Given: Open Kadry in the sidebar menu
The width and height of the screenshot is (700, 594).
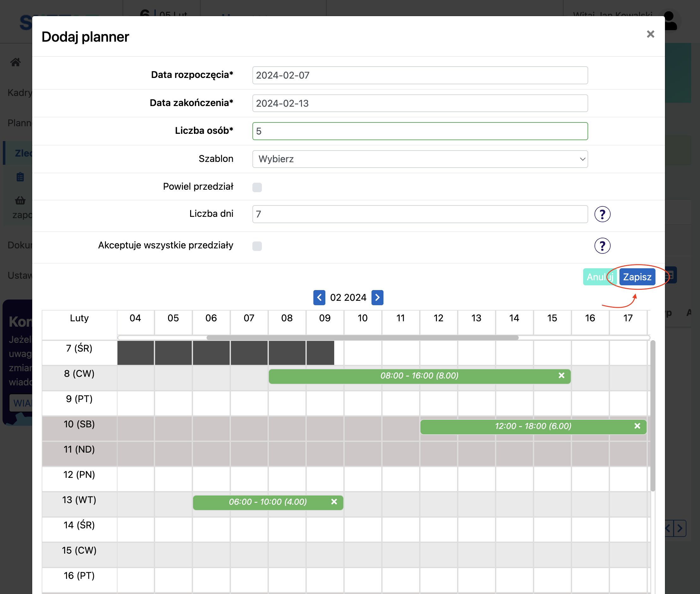Looking at the screenshot, I should pyautogui.click(x=20, y=92).
